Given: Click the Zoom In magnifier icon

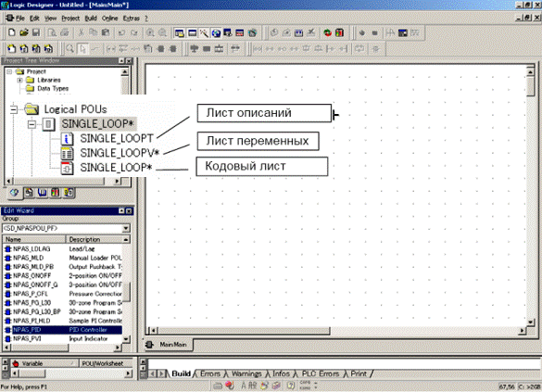Looking at the screenshot, I should tap(150, 32).
